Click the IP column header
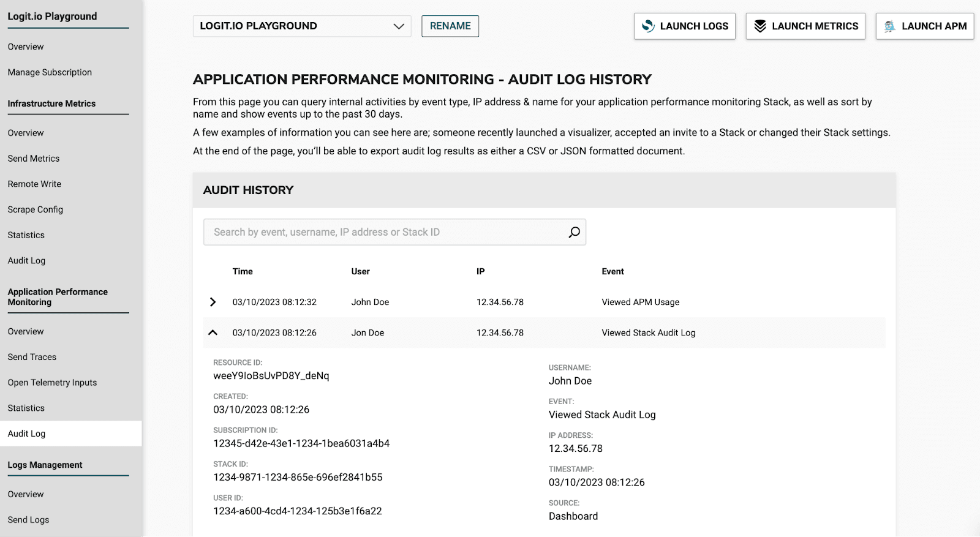980x537 pixels. pos(481,271)
